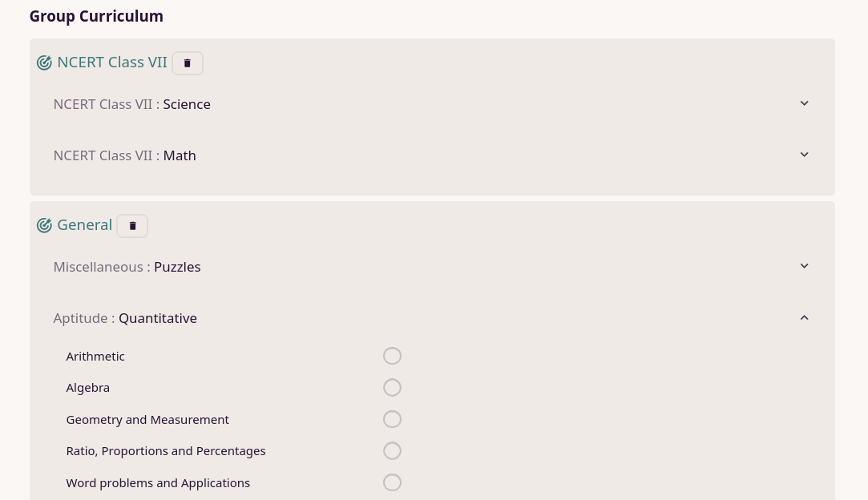This screenshot has height=500, width=868.
Task: Delete the General curriculum group
Action: coord(132,226)
